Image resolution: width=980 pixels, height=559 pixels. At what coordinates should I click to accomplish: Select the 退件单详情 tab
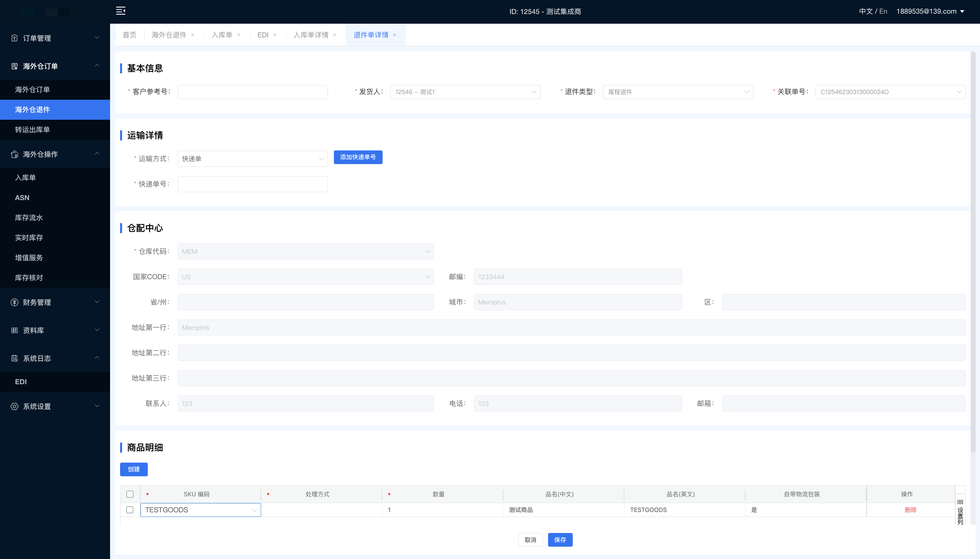click(371, 35)
